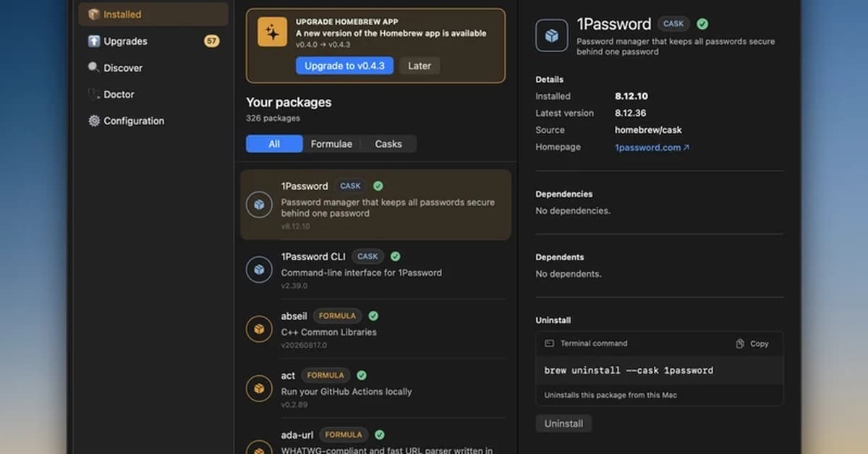The image size is (868, 454).
Task: Select the All filter tab
Action: pos(274,144)
